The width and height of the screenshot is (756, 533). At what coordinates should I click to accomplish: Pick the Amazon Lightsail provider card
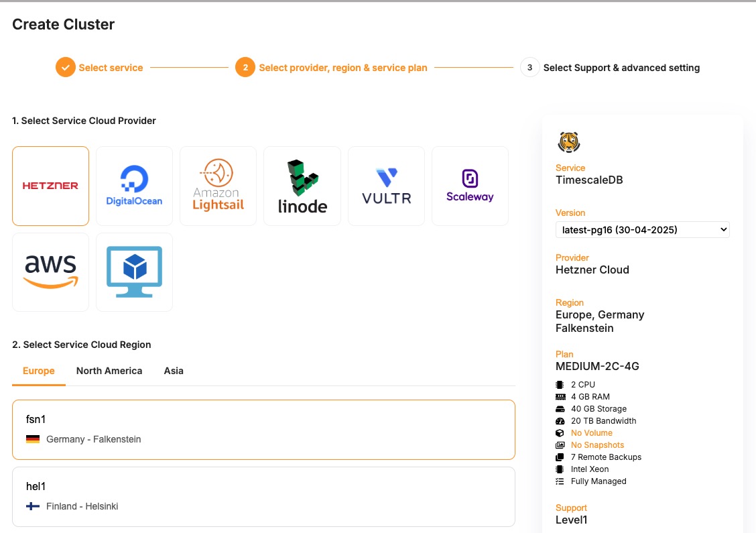218,186
